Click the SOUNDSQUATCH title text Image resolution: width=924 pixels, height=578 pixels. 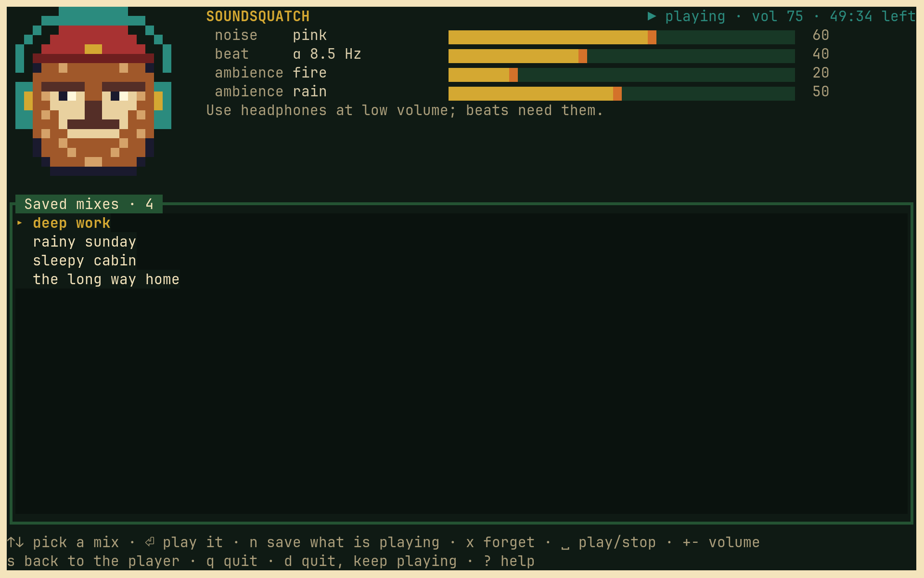258,16
